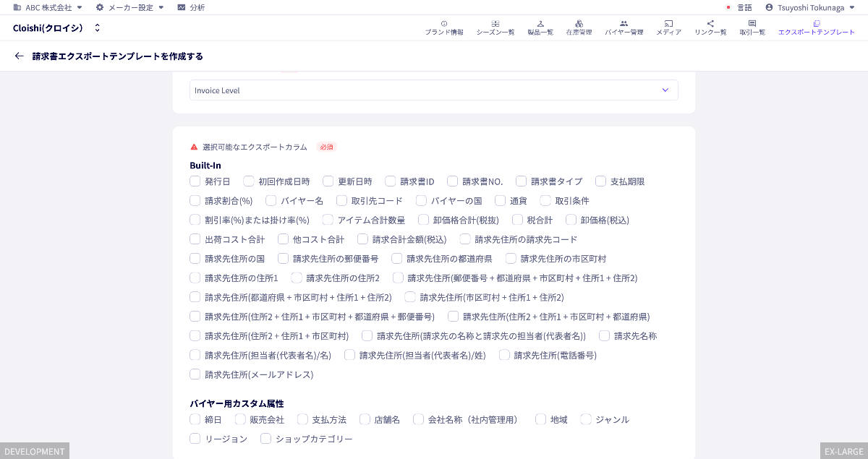Click the Built-In section heading
The height and width of the screenshot is (459, 868).
point(205,166)
